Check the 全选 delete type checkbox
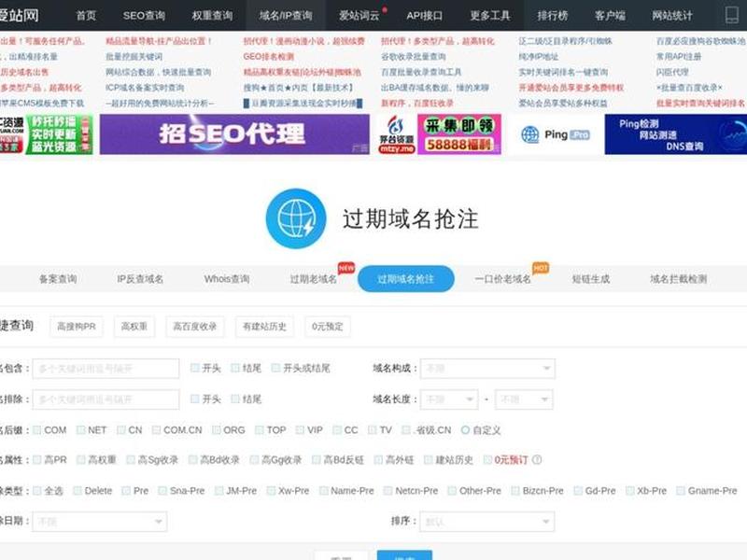 tap(37, 491)
